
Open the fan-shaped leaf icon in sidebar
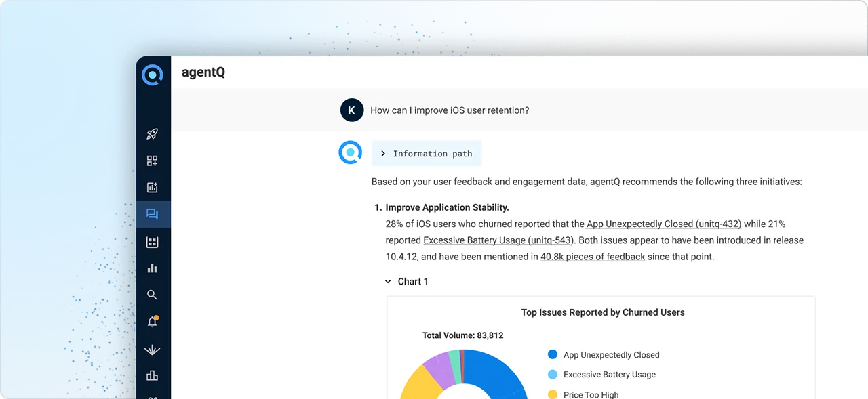pyautogui.click(x=153, y=350)
